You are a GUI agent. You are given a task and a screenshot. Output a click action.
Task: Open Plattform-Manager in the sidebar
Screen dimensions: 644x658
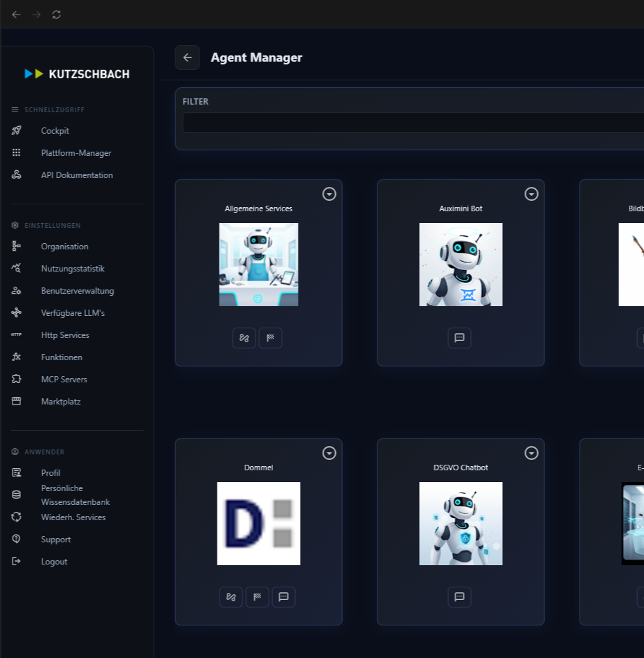[76, 153]
